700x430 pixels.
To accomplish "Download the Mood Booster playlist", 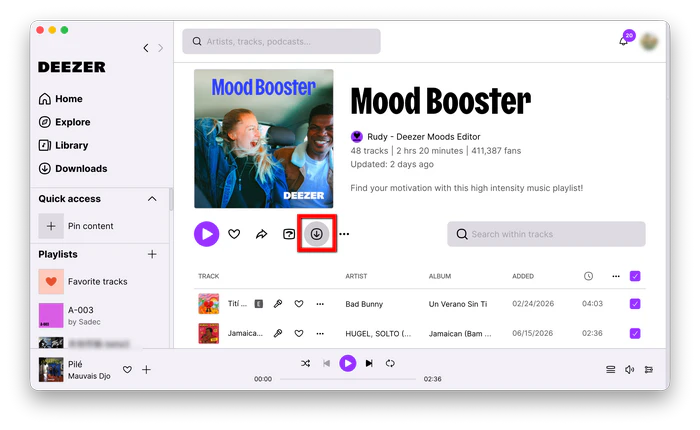I will (317, 234).
